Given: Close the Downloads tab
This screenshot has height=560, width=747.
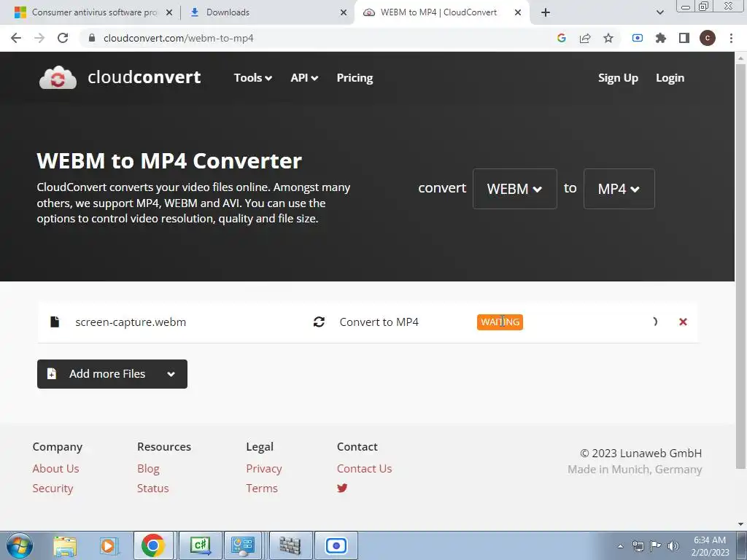Looking at the screenshot, I should [344, 12].
